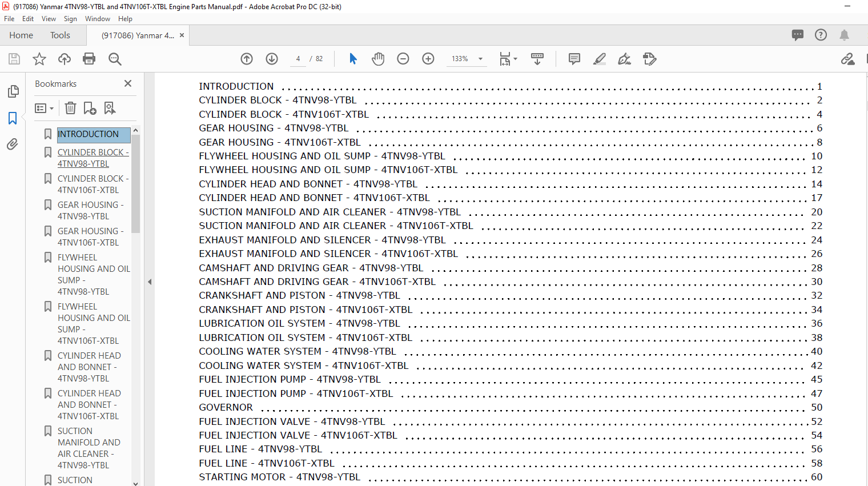
Task: Zoom out with minus icon
Action: pyautogui.click(x=403, y=59)
